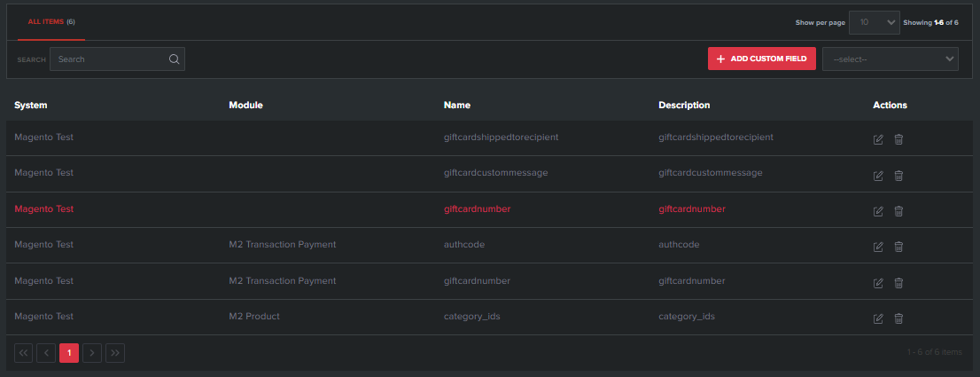
Task: Delete the giftcardshippedtorecipient custom field
Action: click(x=898, y=139)
